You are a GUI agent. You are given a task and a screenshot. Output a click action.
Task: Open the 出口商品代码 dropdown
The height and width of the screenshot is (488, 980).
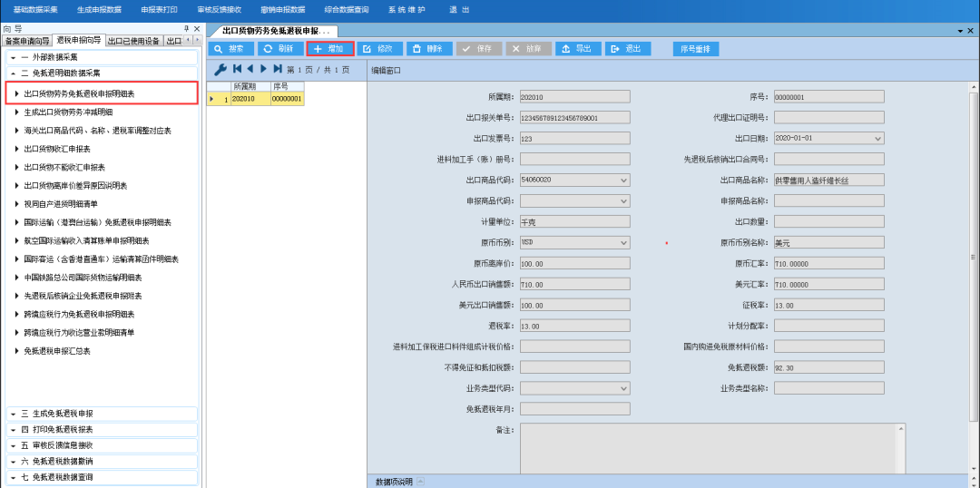pos(623,180)
